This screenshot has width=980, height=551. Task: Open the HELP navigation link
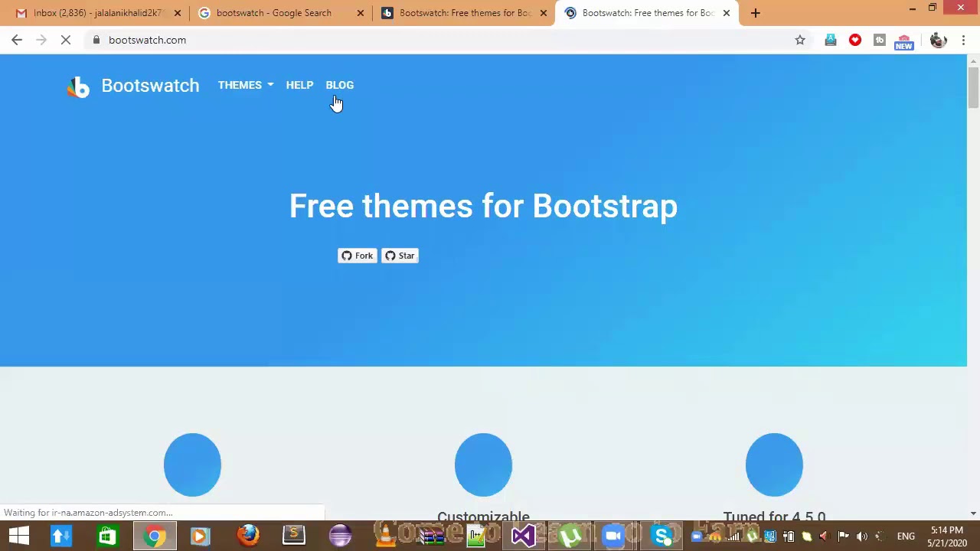pyautogui.click(x=299, y=85)
